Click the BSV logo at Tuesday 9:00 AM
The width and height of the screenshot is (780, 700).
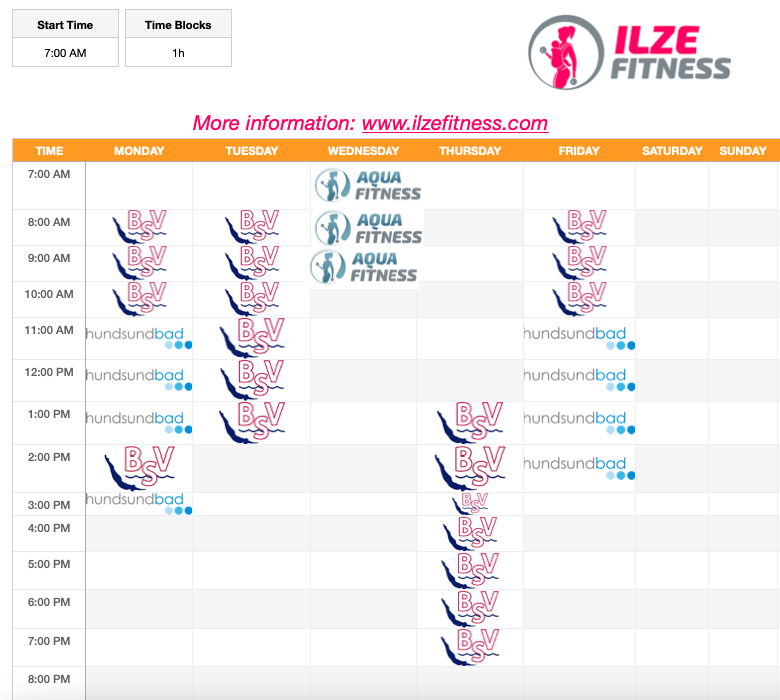252,263
